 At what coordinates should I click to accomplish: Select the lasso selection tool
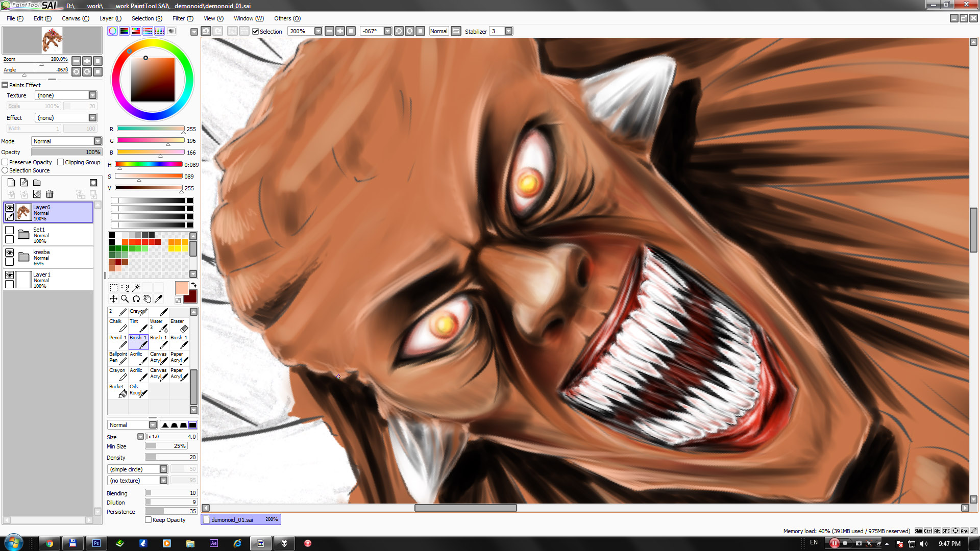[125, 288]
